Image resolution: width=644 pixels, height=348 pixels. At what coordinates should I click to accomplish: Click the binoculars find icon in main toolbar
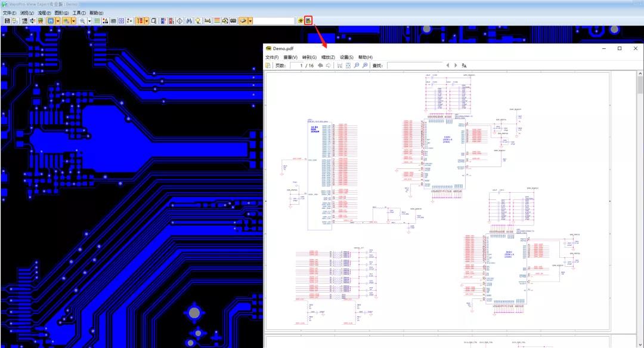click(x=189, y=20)
